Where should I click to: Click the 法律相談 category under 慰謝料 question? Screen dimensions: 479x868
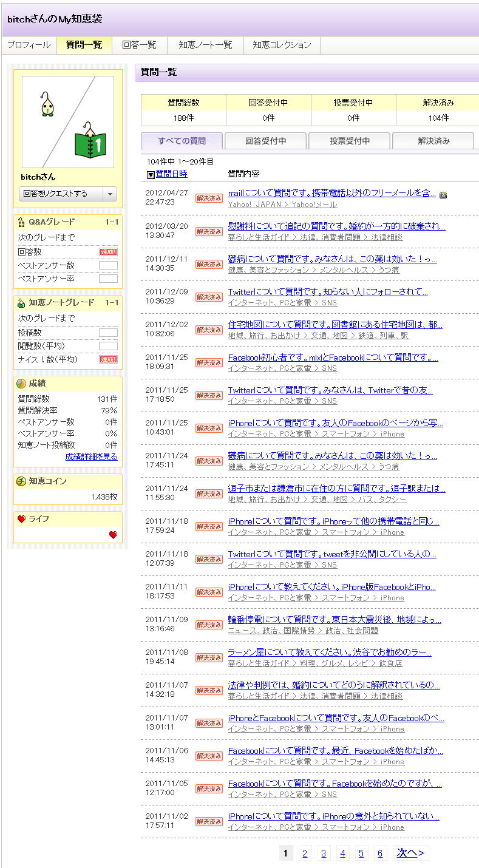click(387, 237)
